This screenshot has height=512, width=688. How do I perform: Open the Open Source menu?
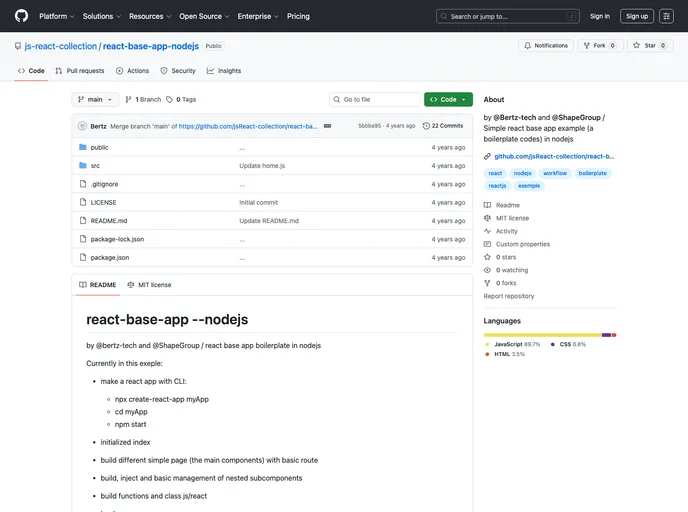tap(203, 16)
